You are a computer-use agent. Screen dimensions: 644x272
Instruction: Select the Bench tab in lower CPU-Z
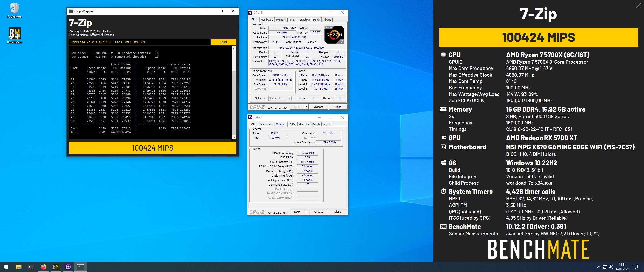coord(316,124)
